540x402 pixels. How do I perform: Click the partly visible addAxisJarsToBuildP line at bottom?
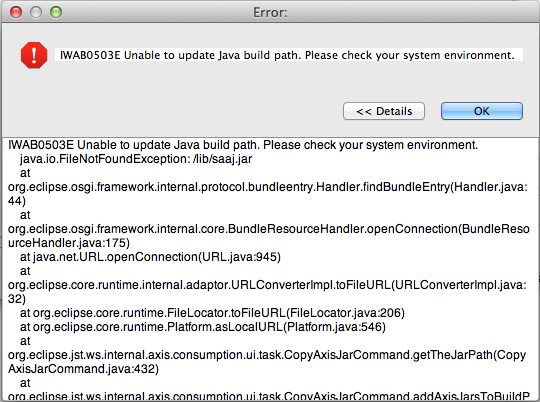point(269,396)
